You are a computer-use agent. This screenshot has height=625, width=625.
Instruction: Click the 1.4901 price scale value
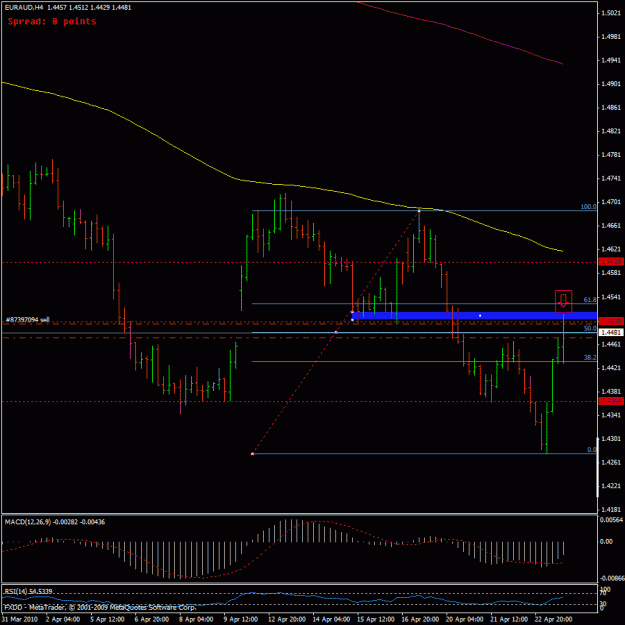click(610, 84)
